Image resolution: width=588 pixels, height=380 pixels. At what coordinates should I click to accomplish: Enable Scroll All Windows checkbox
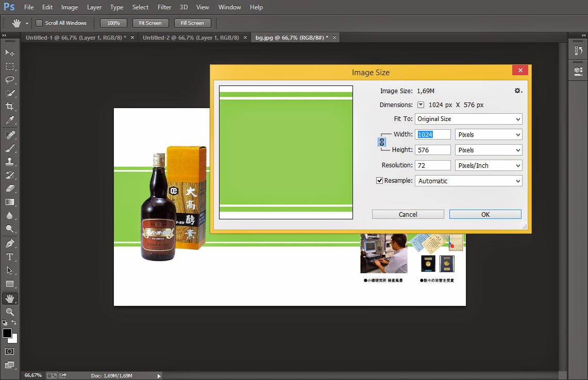pos(39,23)
